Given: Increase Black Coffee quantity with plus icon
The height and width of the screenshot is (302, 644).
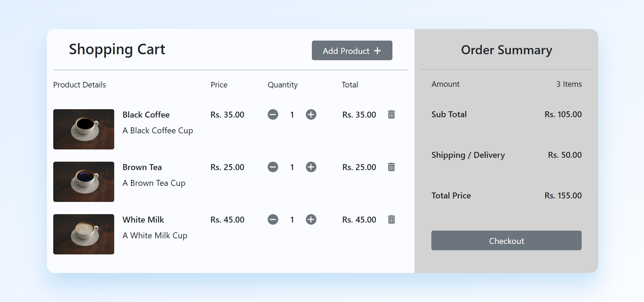Looking at the screenshot, I should pos(311,114).
